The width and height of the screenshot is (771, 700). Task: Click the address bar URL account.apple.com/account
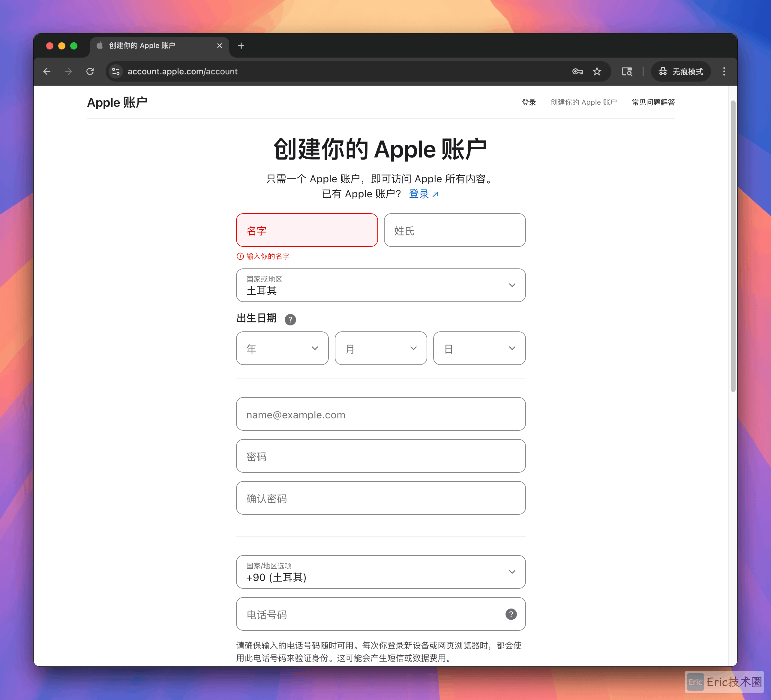point(182,71)
